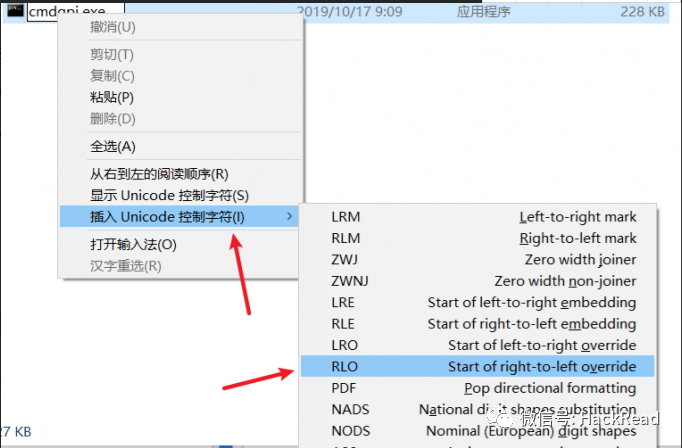682x448 pixels.
Task: Insert ZWJ Zero width joiner
Action: pos(478,259)
